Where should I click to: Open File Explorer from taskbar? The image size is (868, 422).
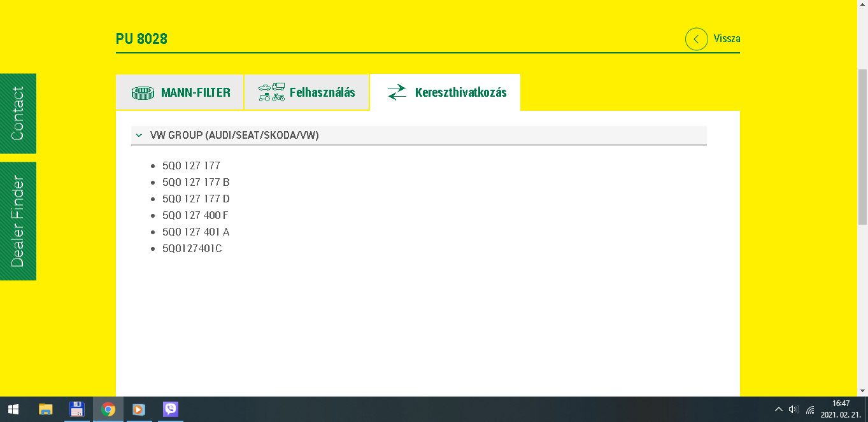click(45, 409)
